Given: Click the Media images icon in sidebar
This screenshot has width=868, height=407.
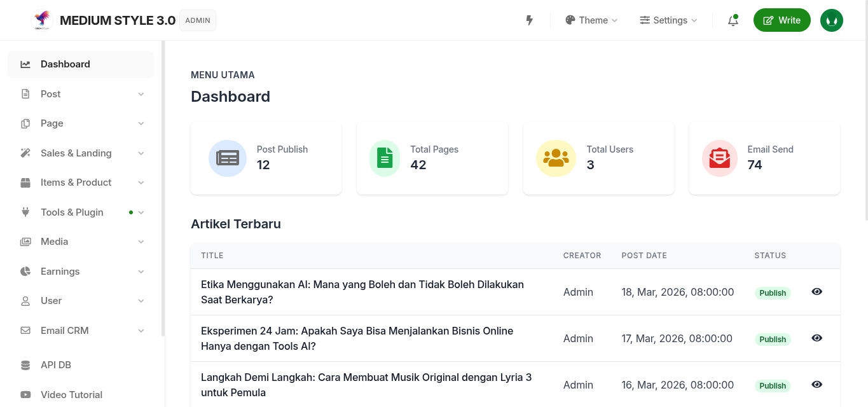Looking at the screenshot, I should click(x=25, y=242).
